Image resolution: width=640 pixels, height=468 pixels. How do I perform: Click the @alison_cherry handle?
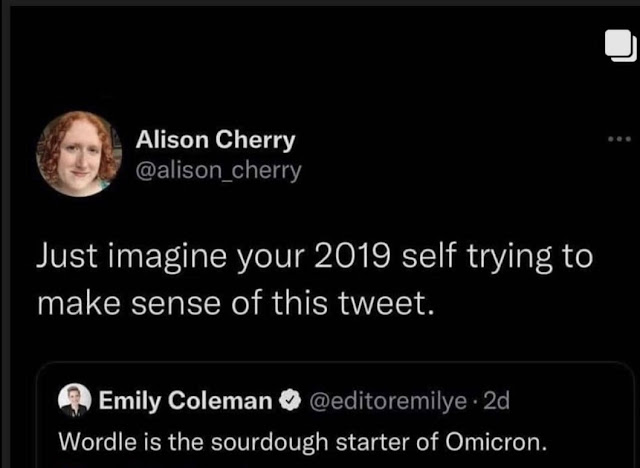[x=218, y=170]
